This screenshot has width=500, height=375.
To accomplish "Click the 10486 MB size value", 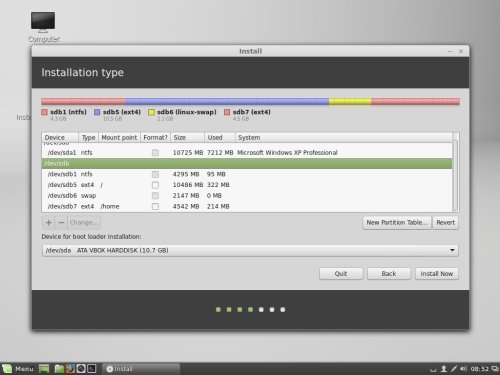I will click(188, 185).
